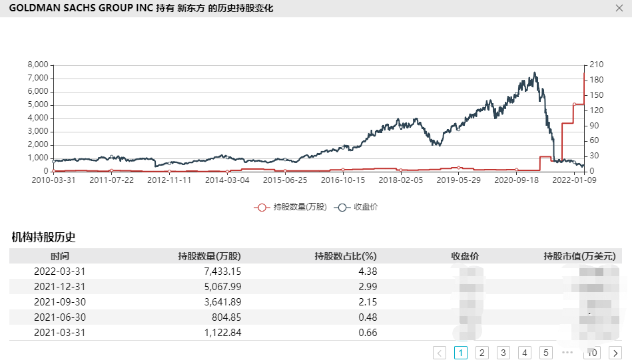Go to the previous page arrow
Image resolution: width=632 pixels, height=364 pixels.
(440, 353)
